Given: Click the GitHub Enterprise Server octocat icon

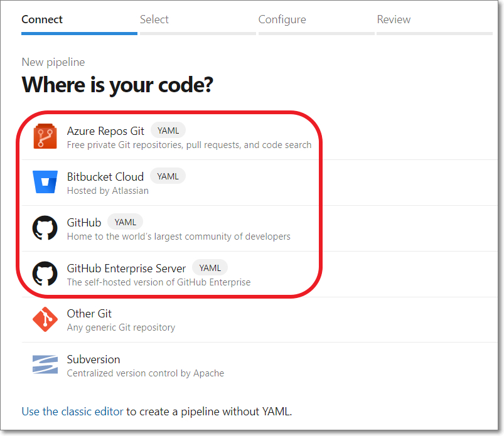Looking at the screenshot, I should (45, 274).
